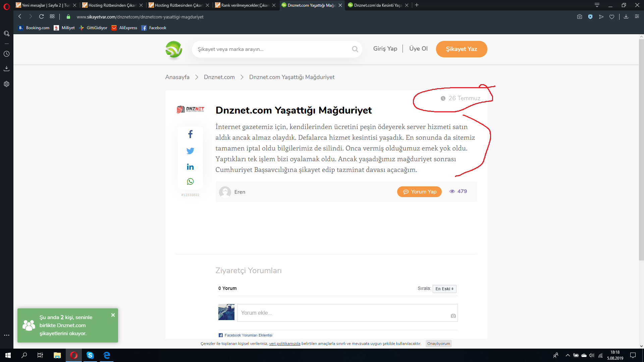Share the complaint on Facebook
The image size is (644, 362).
[190, 134]
